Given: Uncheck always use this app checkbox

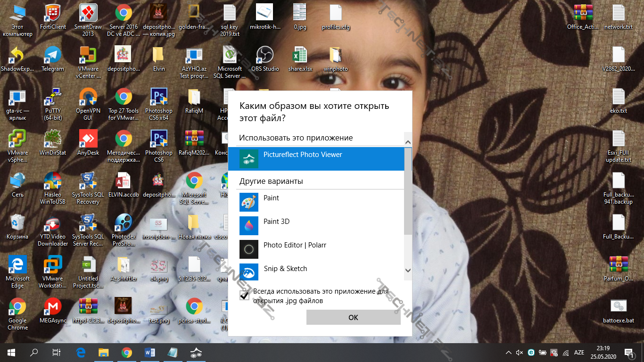Looking at the screenshot, I should (x=245, y=296).
